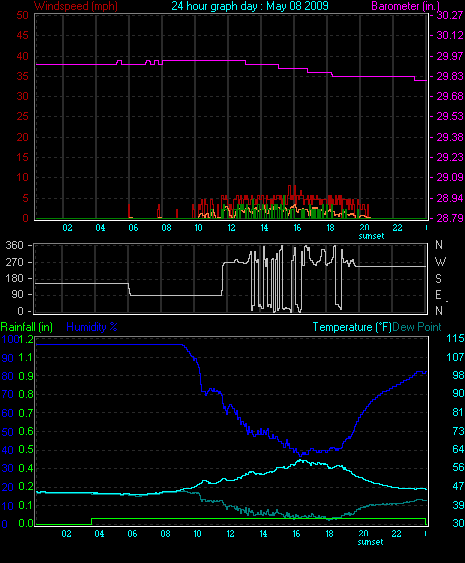Click the Barometer (in.) title label

(x=405, y=6)
